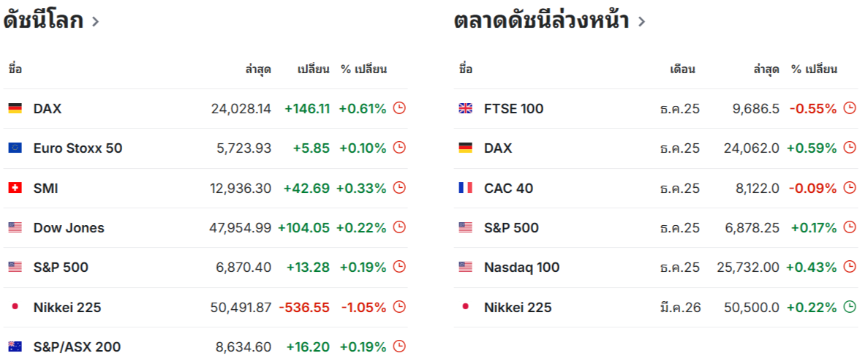Click the Japan flag icon beside Nikkei 225 index
Screen dimensions: 868x364
[x=15, y=307]
